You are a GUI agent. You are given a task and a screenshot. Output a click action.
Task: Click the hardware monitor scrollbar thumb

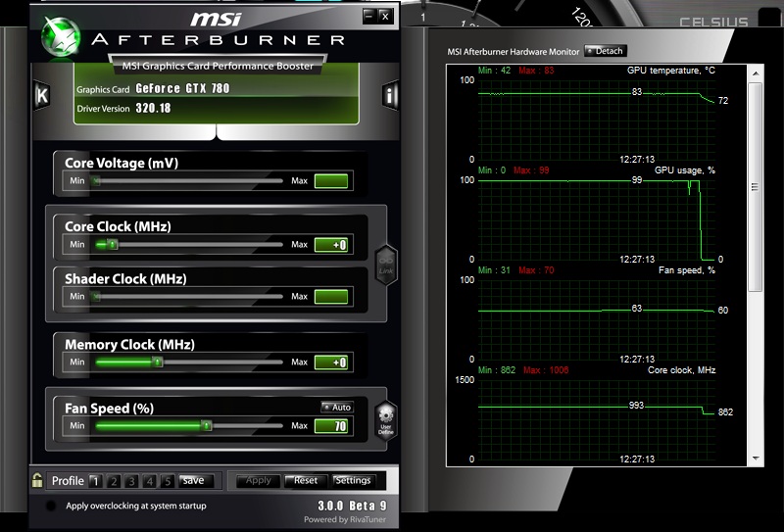coord(756,187)
